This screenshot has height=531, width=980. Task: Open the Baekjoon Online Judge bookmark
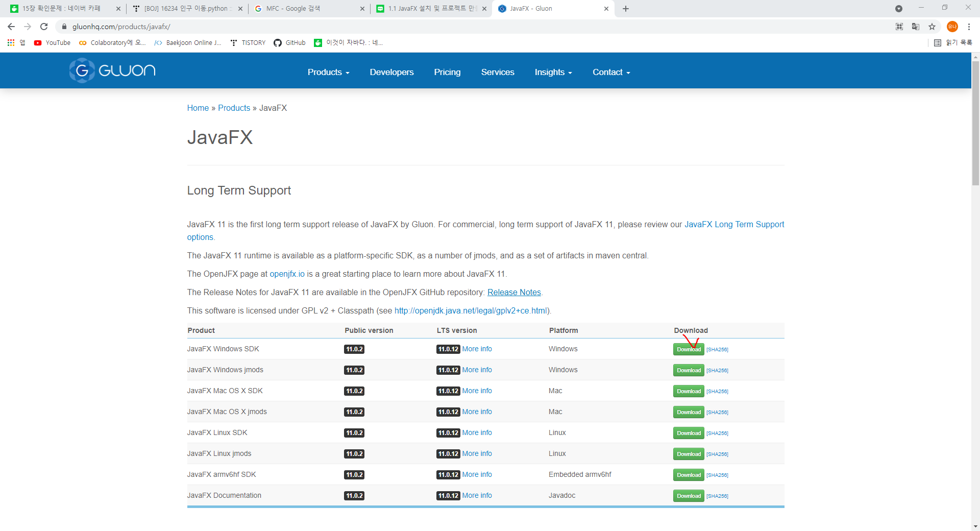187,43
